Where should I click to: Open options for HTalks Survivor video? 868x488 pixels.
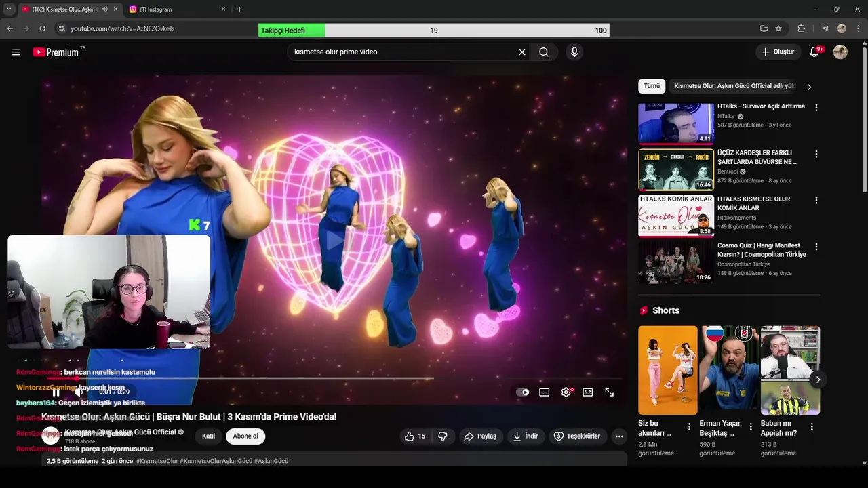[x=816, y=108]
